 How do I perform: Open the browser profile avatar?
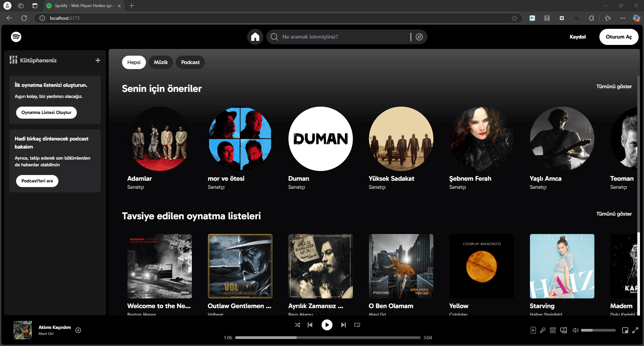[x=7, y=6]
